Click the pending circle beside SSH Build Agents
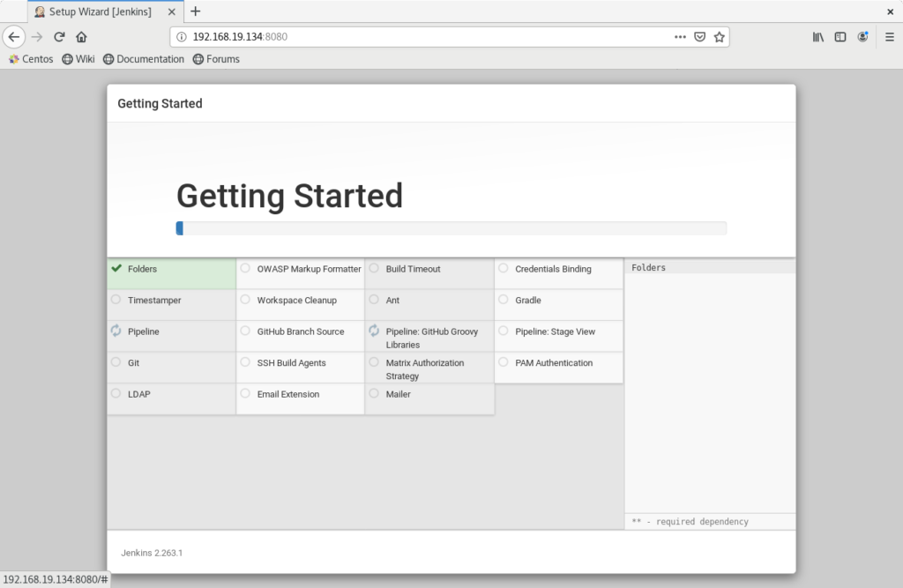This screenshot has height=588, width=903. tap(245, 362)
